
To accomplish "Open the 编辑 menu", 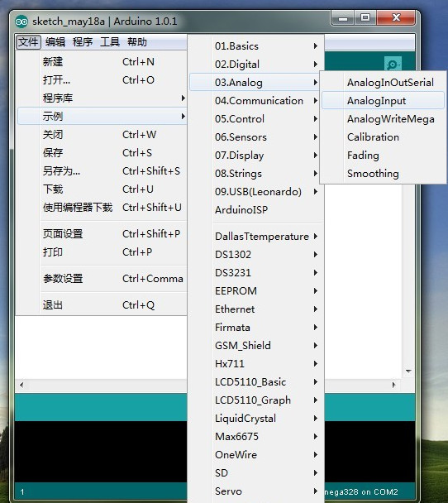I will (55, 41).
